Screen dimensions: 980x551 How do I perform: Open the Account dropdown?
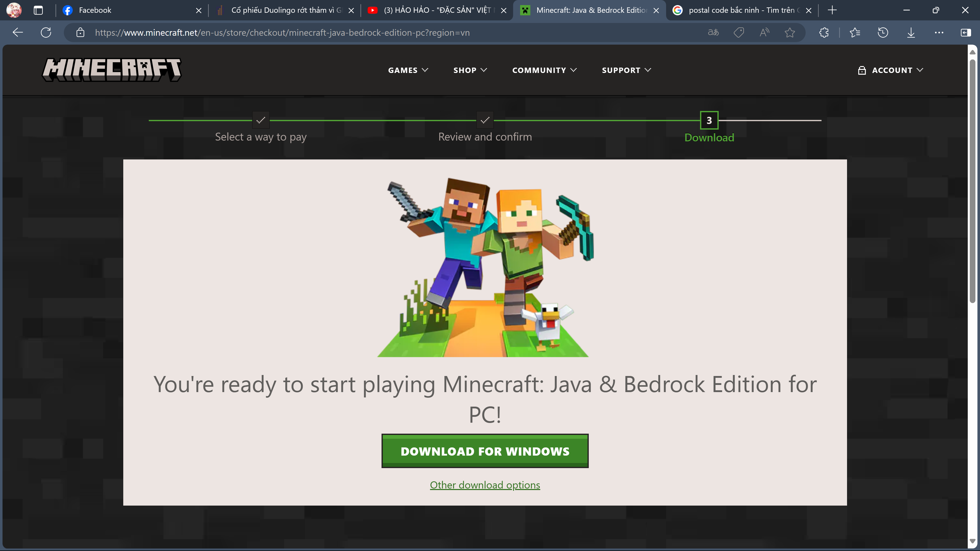pos(891,70)
